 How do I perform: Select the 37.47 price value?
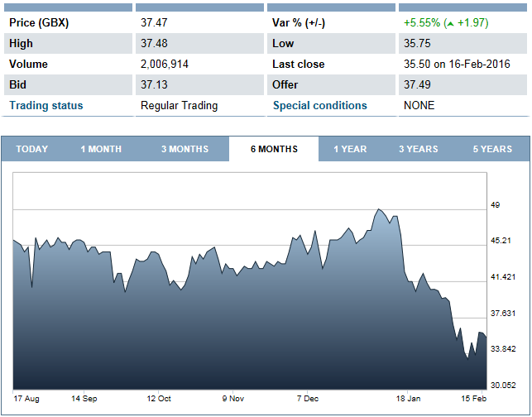155,23
